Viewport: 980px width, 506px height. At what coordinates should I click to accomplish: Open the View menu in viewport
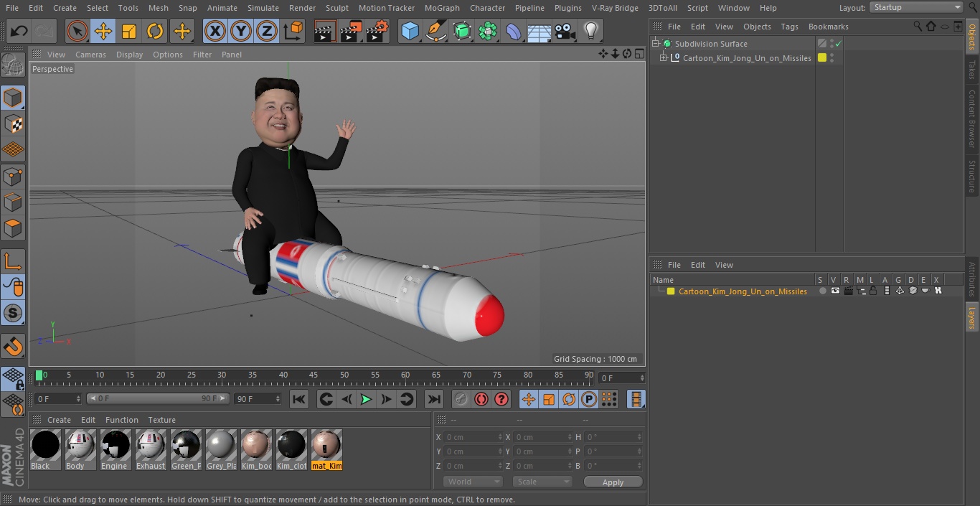(x=56, y=55)
